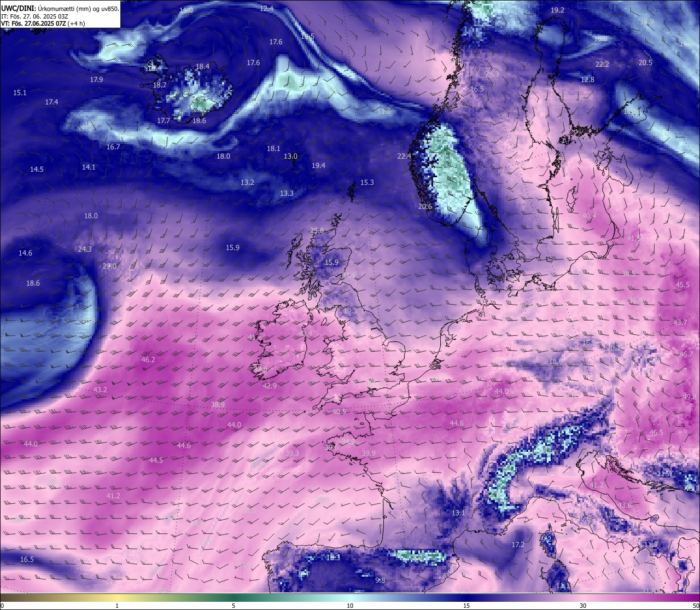Click the 5 tick on the colour scale
Viewport: 700px width, 610px height.
[234, 606]
